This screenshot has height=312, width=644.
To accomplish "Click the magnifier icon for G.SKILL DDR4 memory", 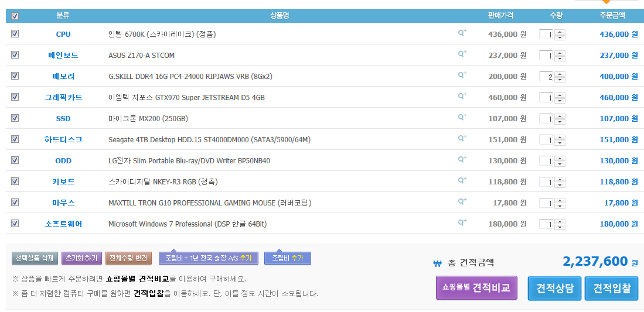I will click(462, 76).
